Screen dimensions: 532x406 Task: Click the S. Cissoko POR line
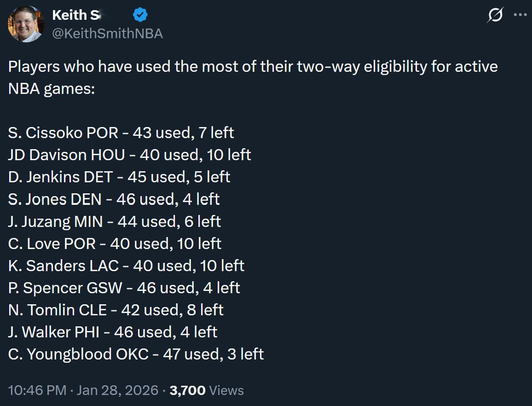(x=121, y=133)
